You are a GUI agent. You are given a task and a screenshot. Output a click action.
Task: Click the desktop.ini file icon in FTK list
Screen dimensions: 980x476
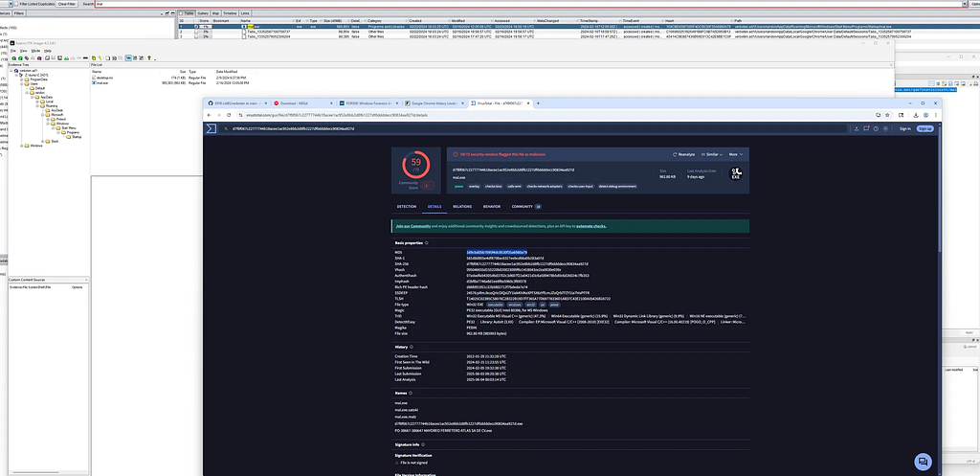[x=94, y=78]
